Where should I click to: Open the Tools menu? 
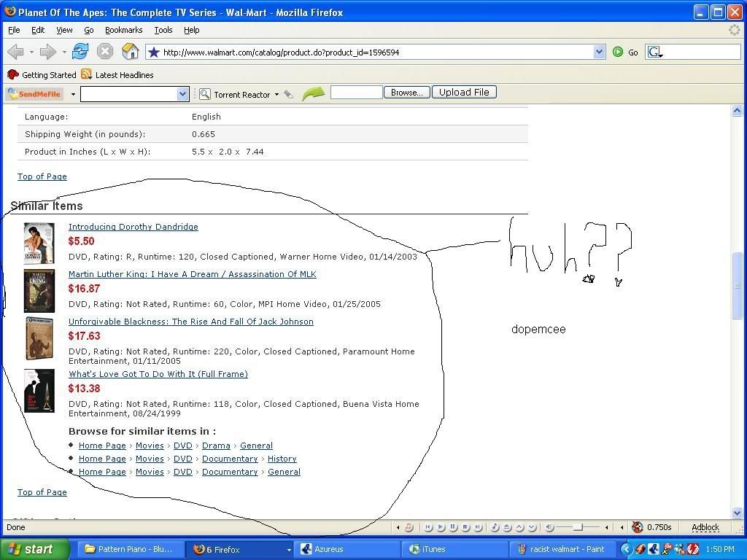tap(163, 30)
